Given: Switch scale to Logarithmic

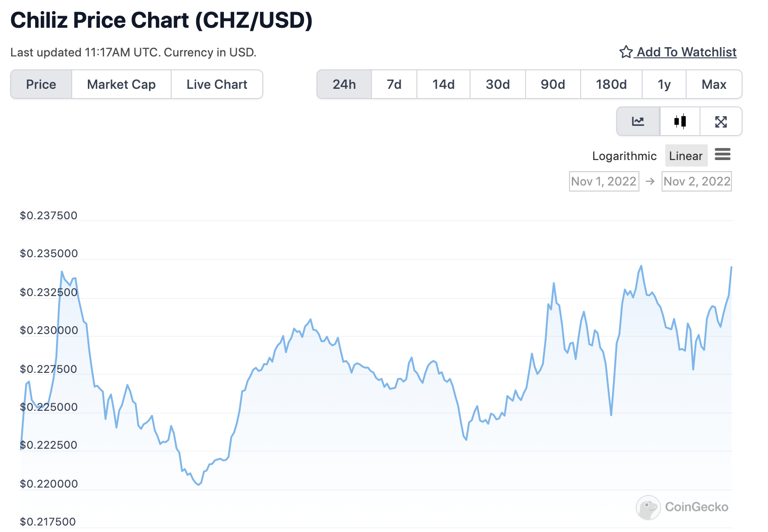Looking at the screenshot, I should pyautogui.click(x=624, y=156).
